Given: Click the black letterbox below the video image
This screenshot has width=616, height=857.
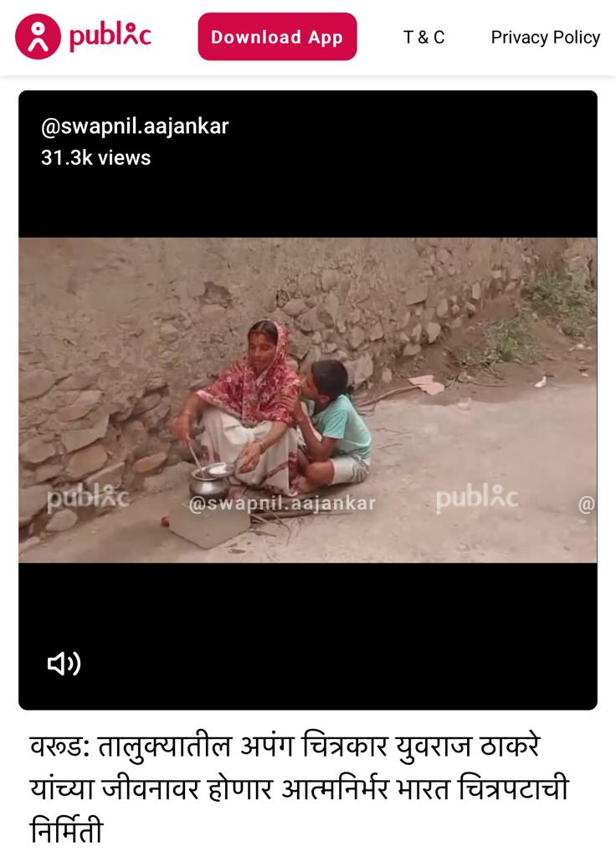Looking at the screenshot, I should (308, 636).
